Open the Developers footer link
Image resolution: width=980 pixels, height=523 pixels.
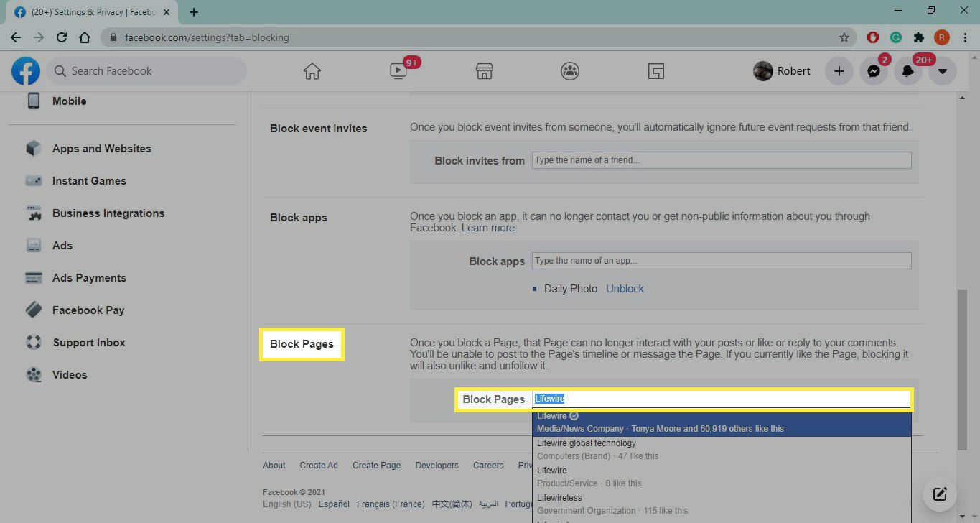pyautogui.click(x=437, y=466)
